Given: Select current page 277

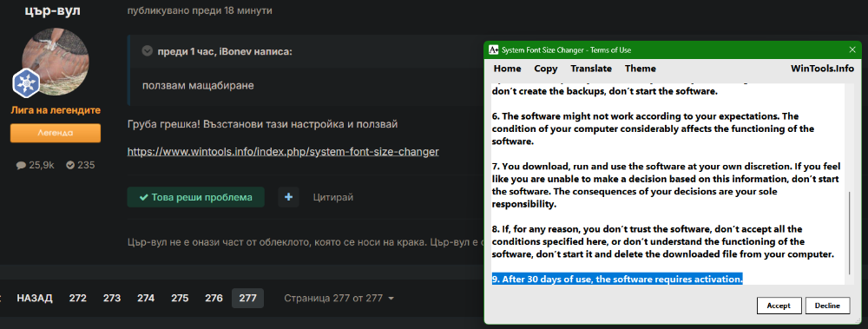Looking at the screenshot, I should (x=247, y=298).
